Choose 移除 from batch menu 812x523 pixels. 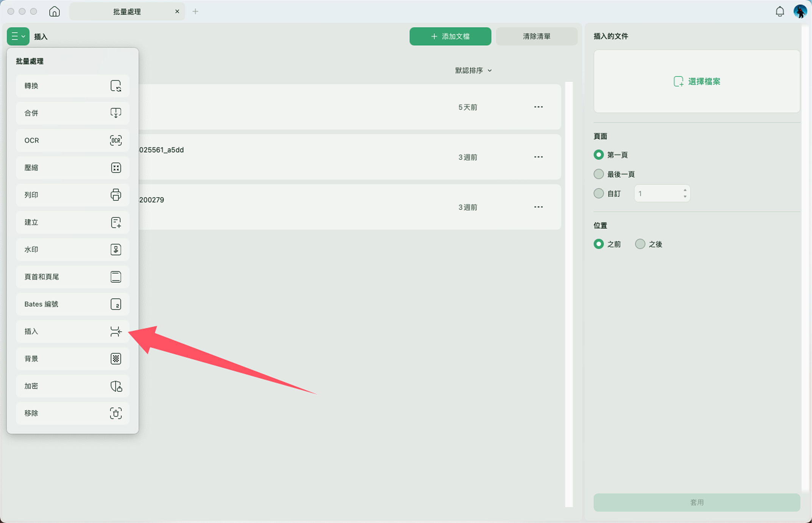[73, 413]
